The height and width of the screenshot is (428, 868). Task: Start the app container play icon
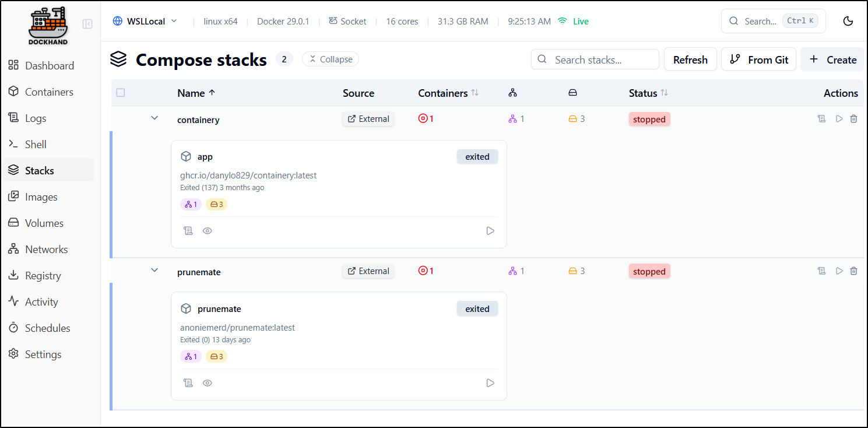point(490,231)
